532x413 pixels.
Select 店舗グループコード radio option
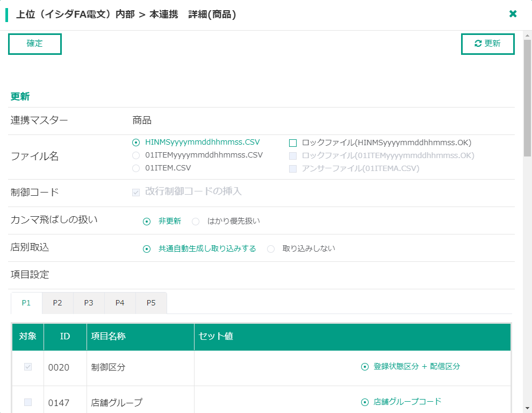click(365, 402)
